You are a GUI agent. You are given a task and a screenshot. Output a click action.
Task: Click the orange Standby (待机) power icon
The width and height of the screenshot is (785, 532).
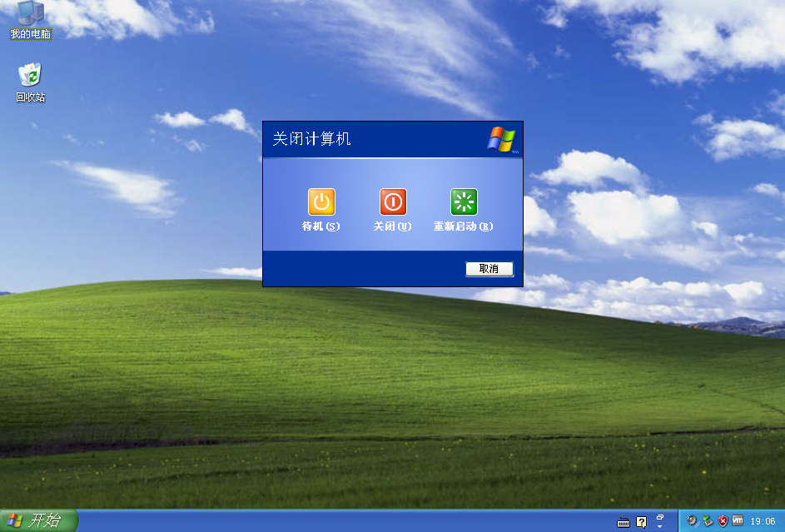321,201
